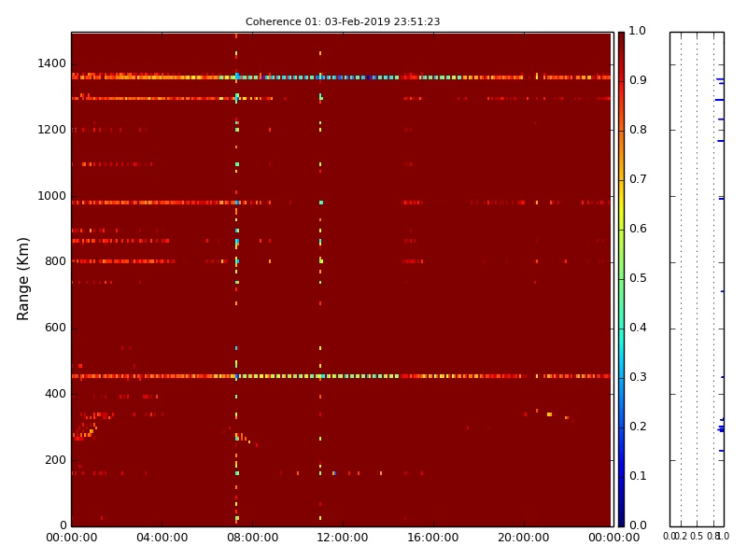Click the colorbar 0.0 tick label

[638, 525]
